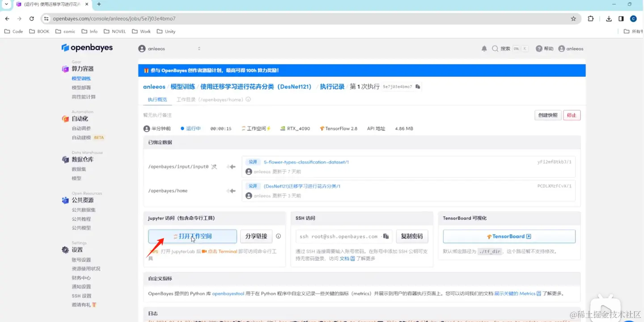Select 高性能计算 in the sidebar
Screen dimensions: 644x322
point(84,97)
